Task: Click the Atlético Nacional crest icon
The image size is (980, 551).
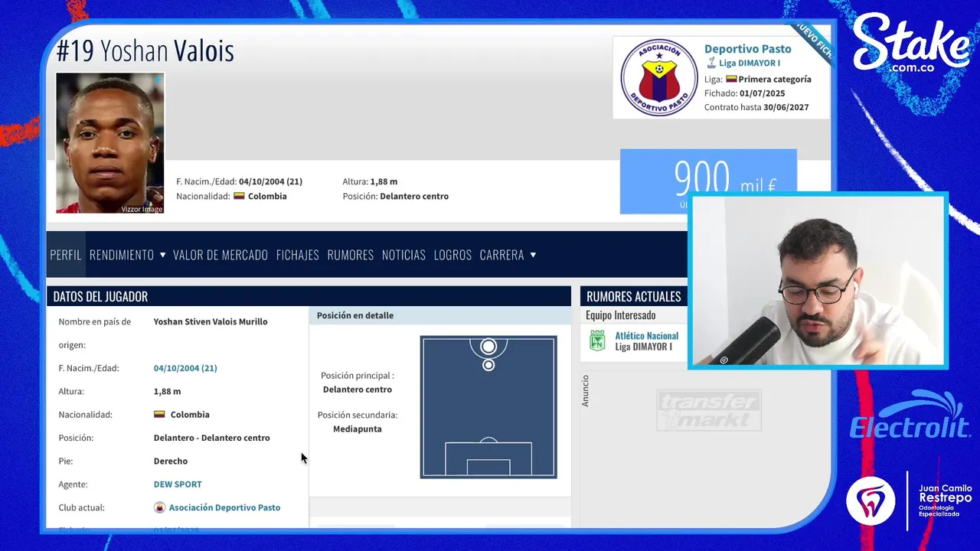Action: coord(597,341)
